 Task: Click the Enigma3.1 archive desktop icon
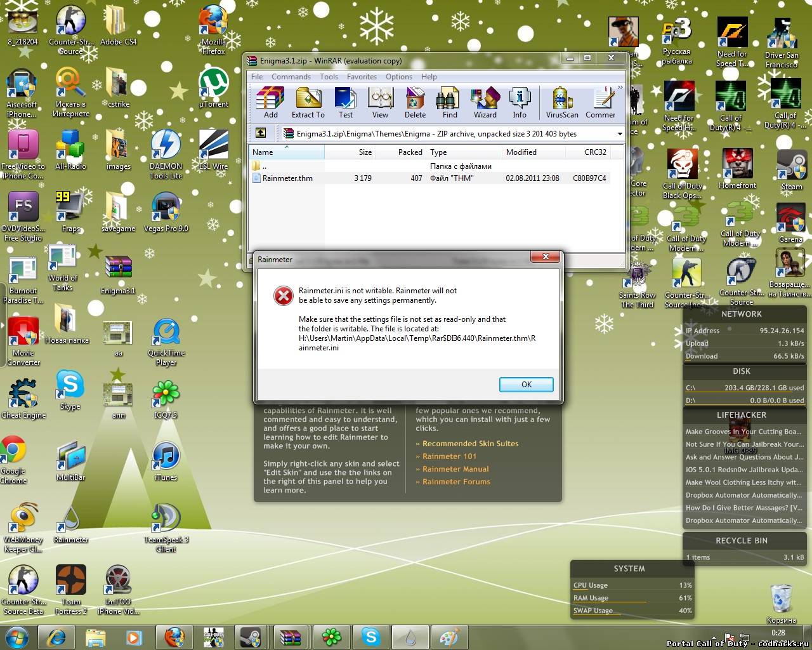118,275
